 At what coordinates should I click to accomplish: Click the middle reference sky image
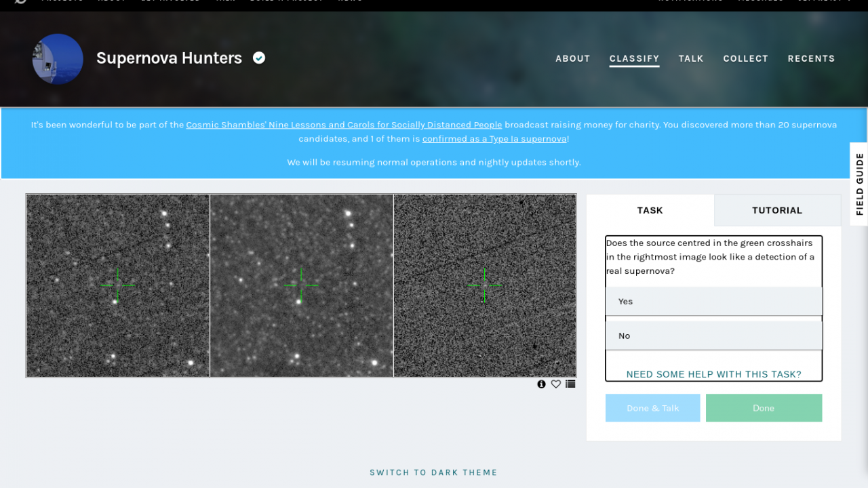click(302, 285)
